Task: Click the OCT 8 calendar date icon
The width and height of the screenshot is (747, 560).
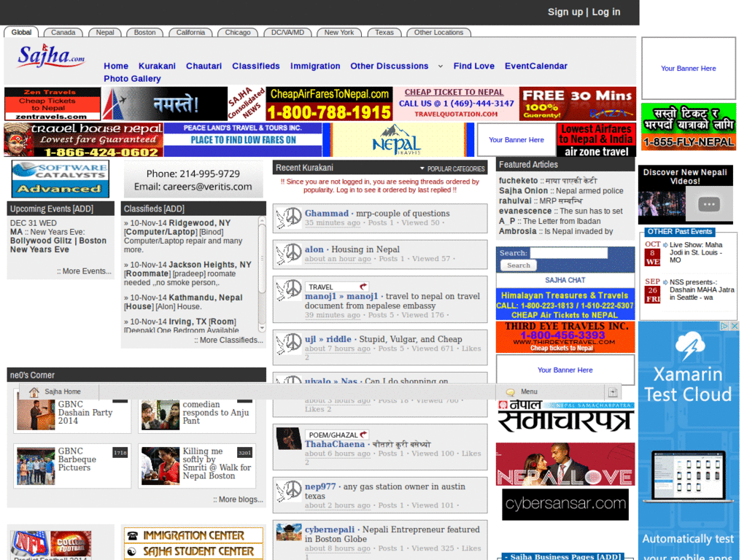Action: pos(652,253)
